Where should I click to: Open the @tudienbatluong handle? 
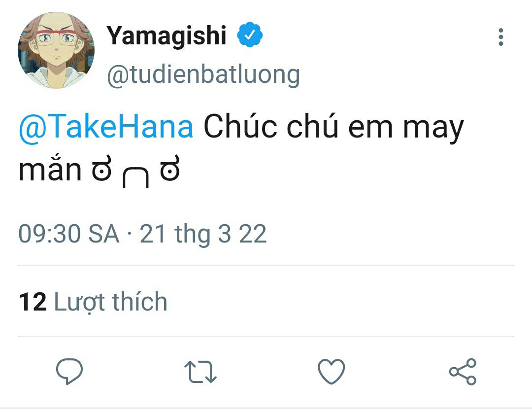tap(203, 75)
